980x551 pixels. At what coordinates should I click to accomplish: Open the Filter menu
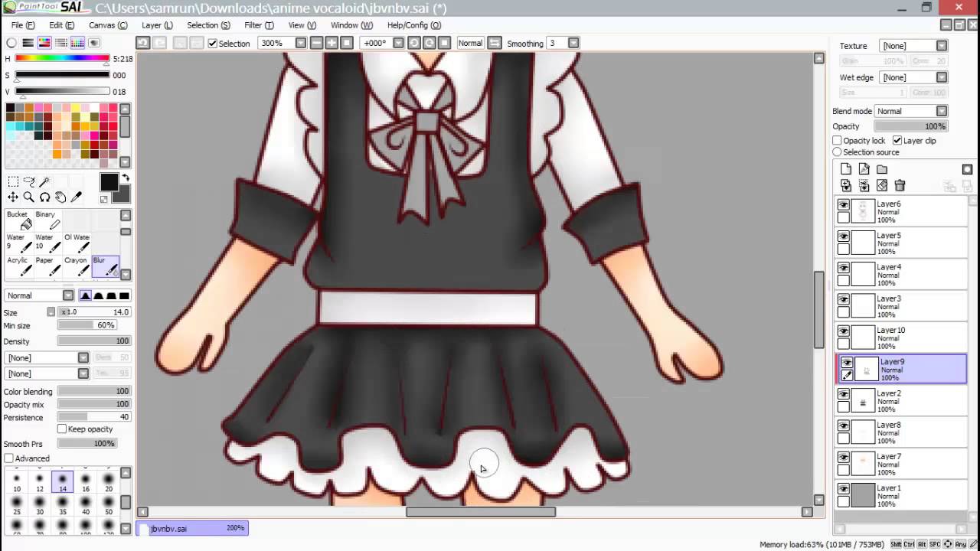(258, 25)
